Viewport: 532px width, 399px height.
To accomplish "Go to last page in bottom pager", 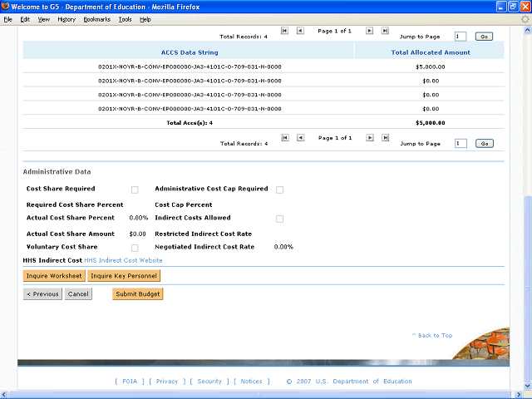I will (x=385, y=138).
